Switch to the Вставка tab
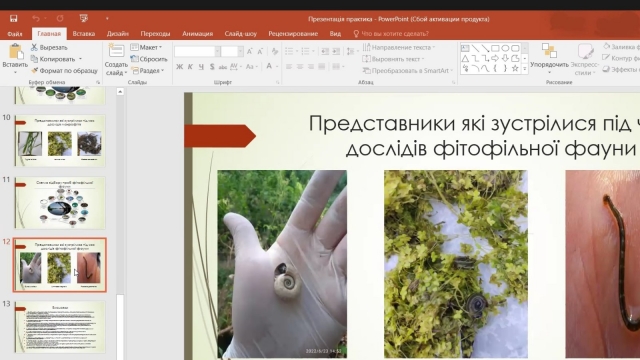Image resolution: width=640 pixels, height=360 pixels. pyautogui.click(x=84, y=34)
